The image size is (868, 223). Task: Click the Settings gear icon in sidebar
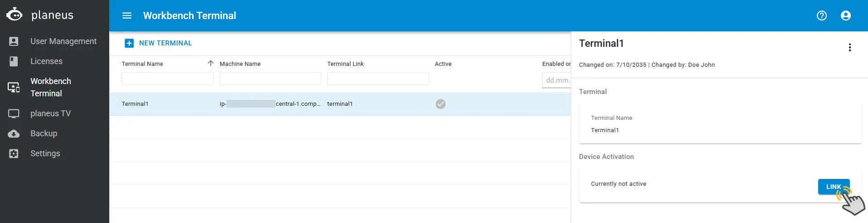click(x=14, y=154)
